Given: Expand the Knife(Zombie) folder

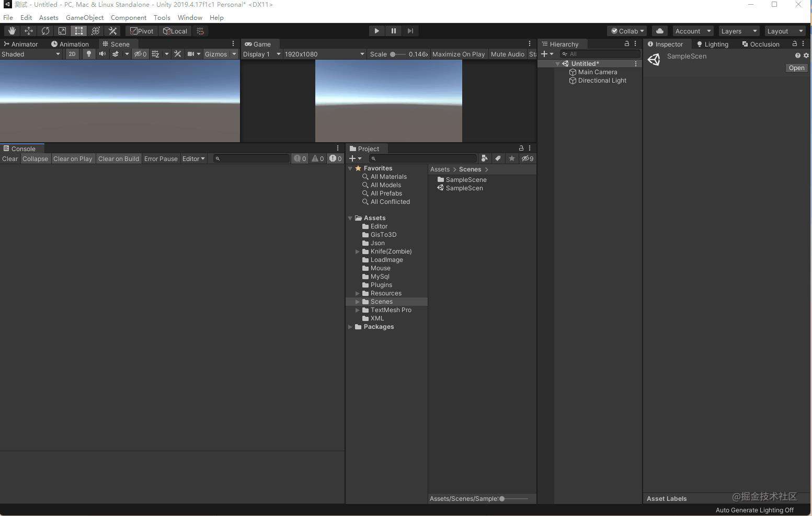Looking at the screenshot, I should (x=358, y=251).
